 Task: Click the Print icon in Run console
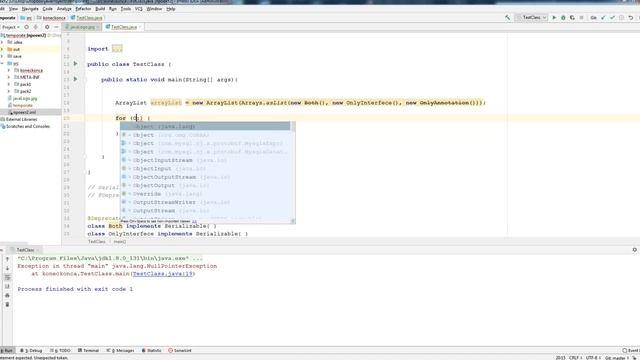coord(7,295)
